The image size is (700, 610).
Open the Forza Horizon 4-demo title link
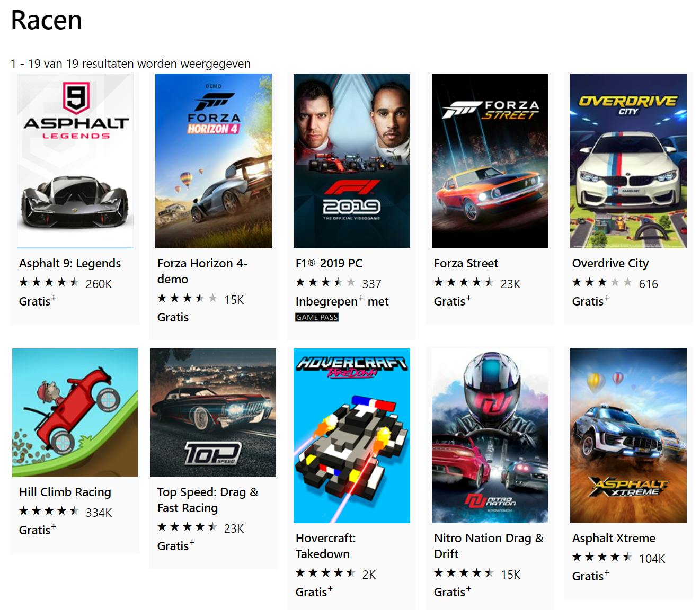click(202, 271)
